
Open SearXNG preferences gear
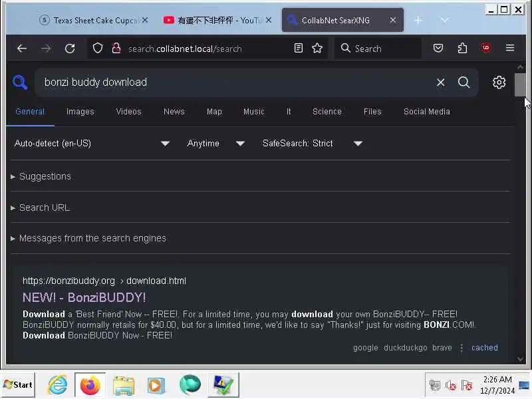tap(499, 82)
